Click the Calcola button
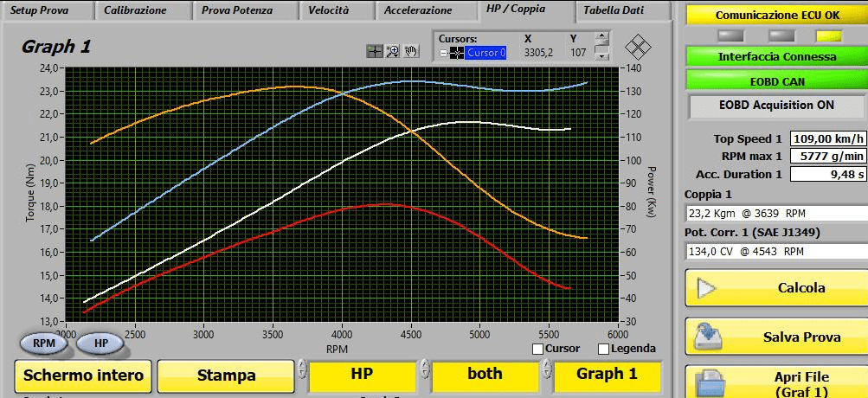The height and width of the screenshot is (398, 868). click(776, 288)
